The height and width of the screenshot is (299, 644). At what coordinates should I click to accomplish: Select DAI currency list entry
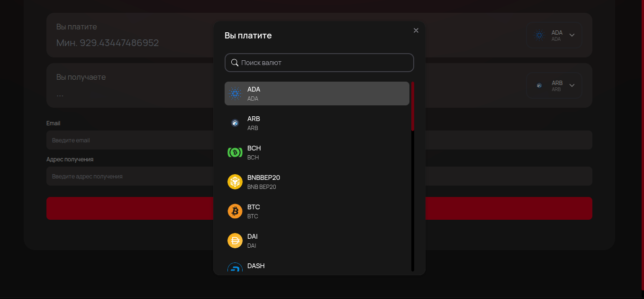[317, 241]
